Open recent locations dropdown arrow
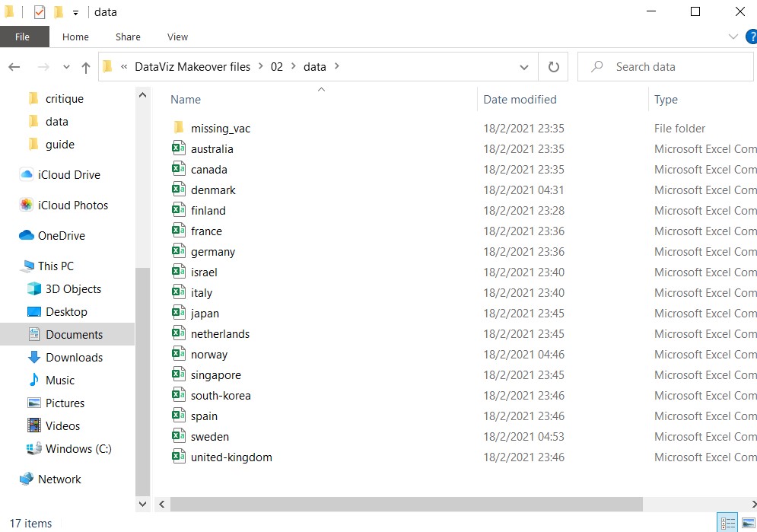 (x=65, y=68)
